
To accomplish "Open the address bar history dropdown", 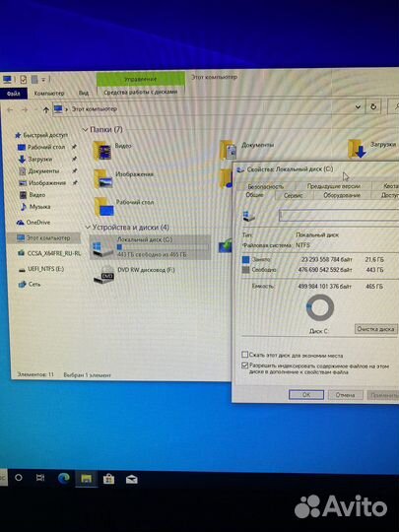I will 358,106.
